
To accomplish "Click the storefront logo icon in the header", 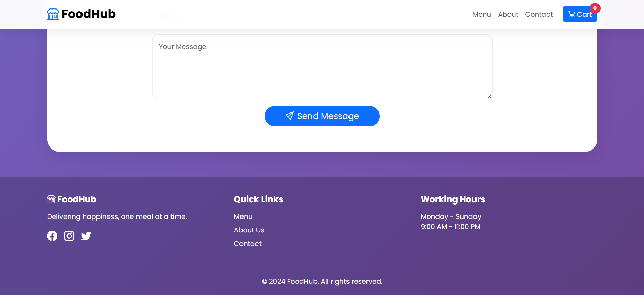I will (53, 14).
